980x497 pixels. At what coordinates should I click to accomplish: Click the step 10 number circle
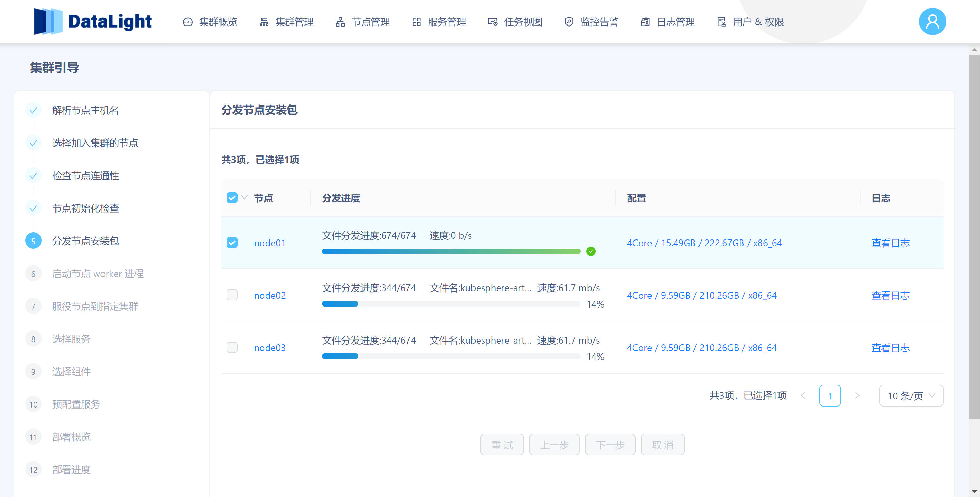33,404
